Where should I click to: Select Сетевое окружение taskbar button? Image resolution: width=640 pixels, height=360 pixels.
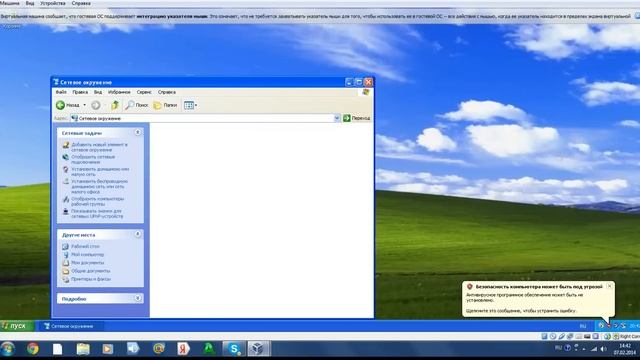point(70,326)
